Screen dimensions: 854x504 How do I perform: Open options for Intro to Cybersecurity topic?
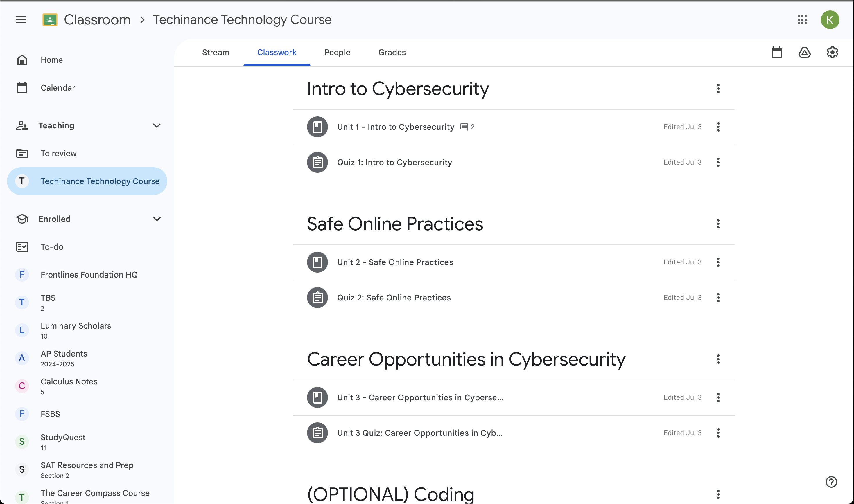tap(718, 89)
